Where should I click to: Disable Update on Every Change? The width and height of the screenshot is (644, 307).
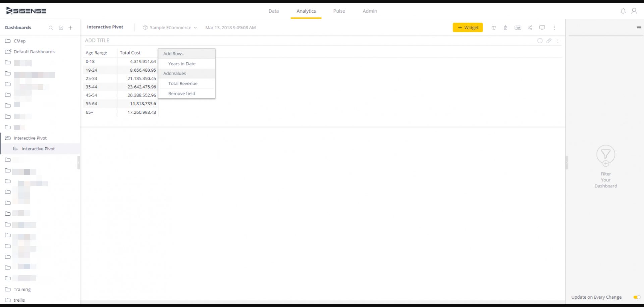pyautogui.click(x=636, y=297)
